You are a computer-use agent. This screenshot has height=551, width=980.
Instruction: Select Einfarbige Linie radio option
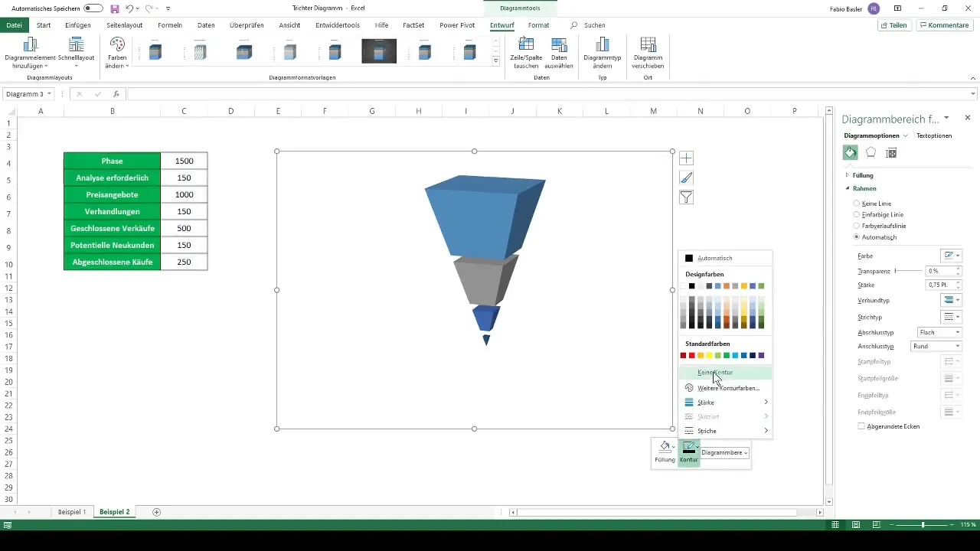(x=856, y=215)
